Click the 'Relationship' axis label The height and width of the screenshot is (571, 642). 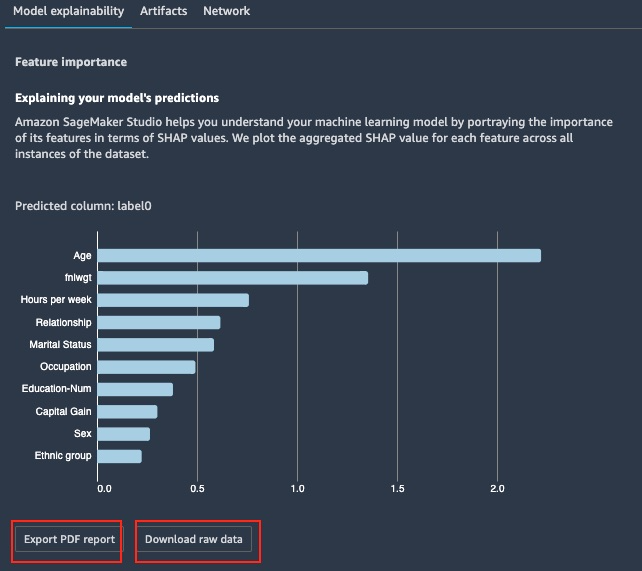coord(63,322)
